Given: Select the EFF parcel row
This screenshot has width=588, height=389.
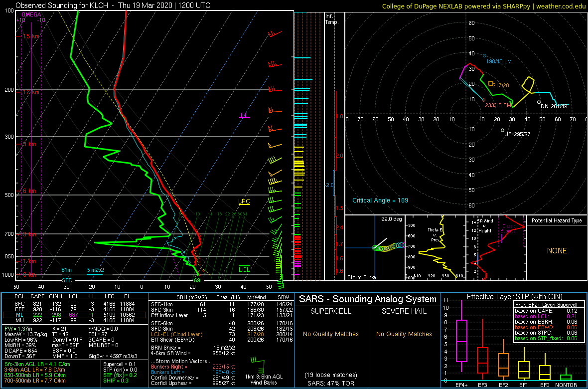Looking at the screenshot, I should click(74, 309).
